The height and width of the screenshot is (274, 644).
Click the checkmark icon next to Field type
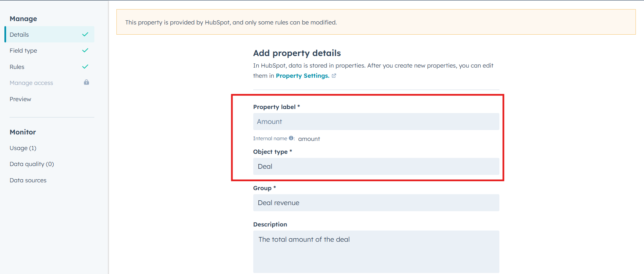[85, 50]
